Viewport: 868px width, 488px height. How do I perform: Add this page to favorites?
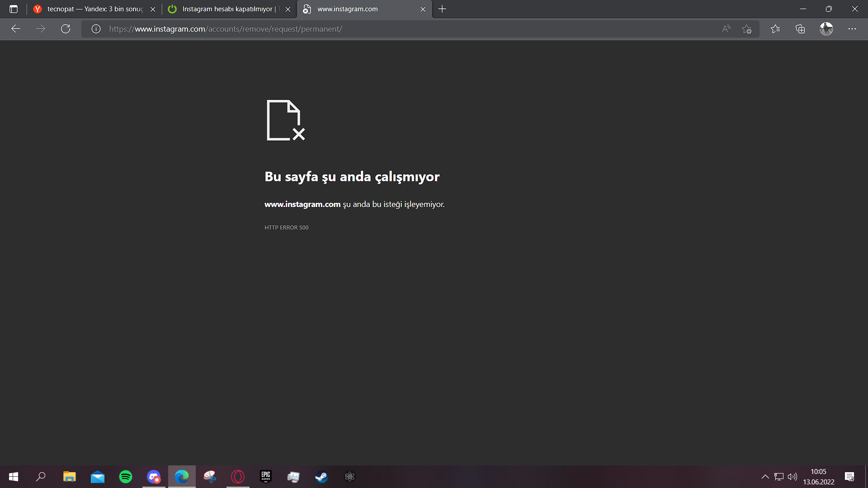[x=746, y=29]
